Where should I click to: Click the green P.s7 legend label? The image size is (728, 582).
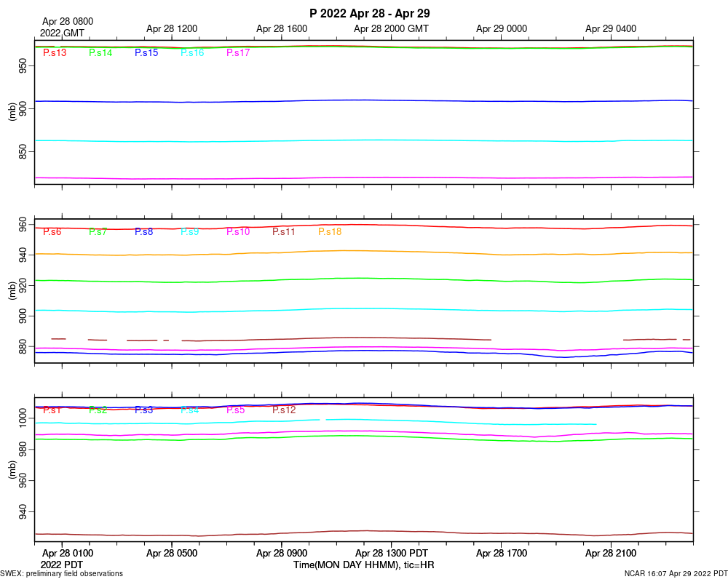point(98,231)
